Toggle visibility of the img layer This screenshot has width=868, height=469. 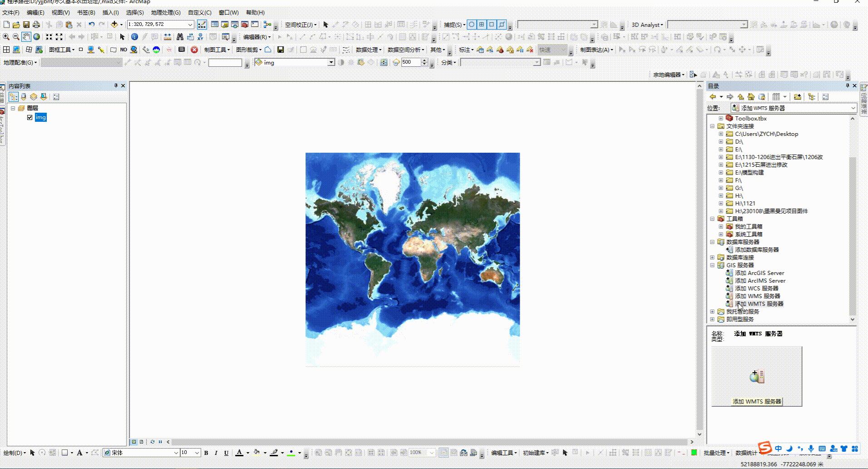pos(30,117)
